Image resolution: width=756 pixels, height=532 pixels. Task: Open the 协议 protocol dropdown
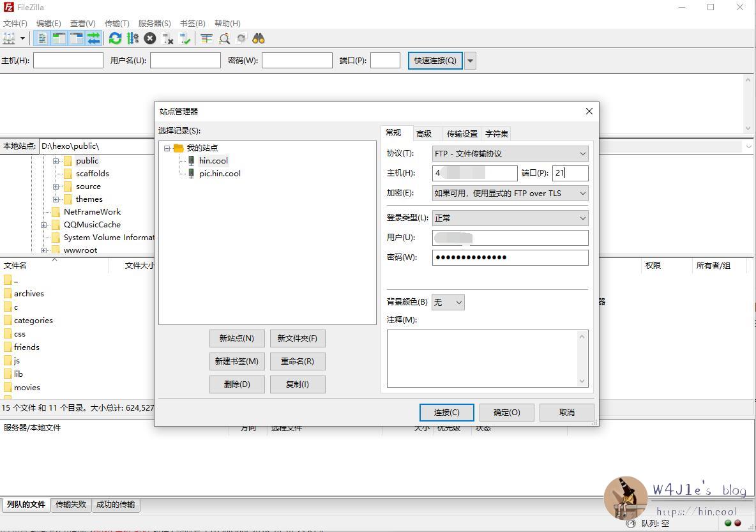tap(510, 154)
